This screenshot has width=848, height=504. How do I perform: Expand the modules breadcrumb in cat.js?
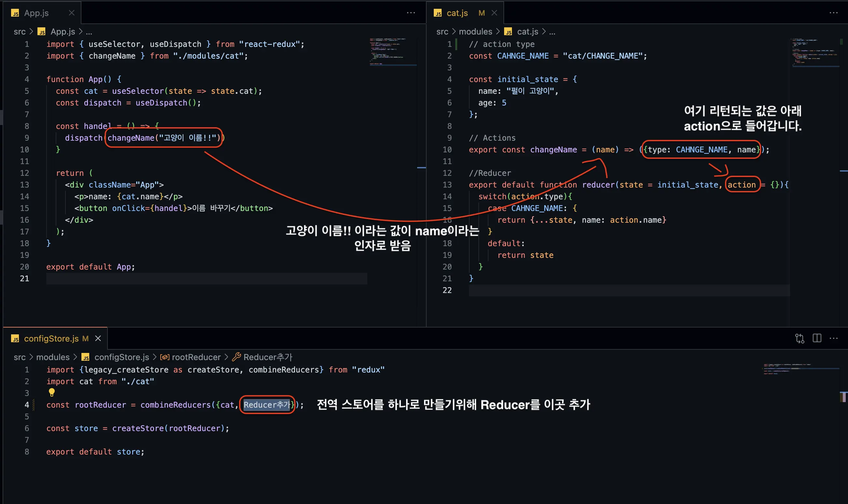click(475, 32)
